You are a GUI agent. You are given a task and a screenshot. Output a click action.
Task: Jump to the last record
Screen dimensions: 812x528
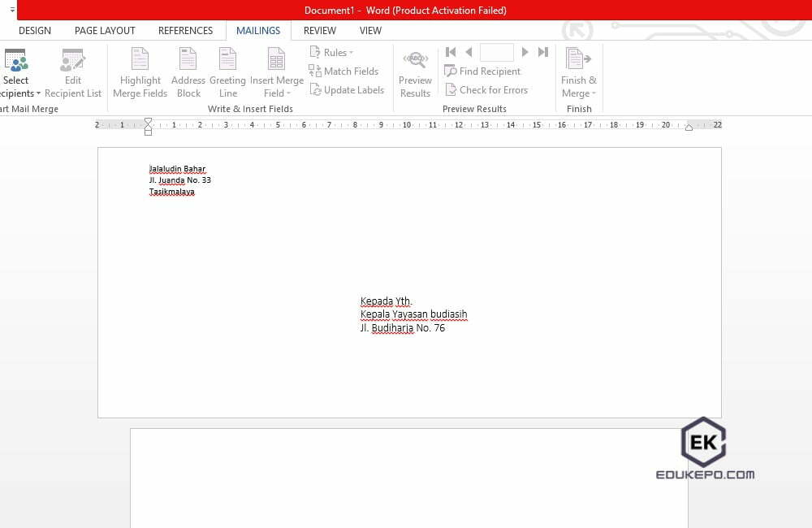pos(542,51)
